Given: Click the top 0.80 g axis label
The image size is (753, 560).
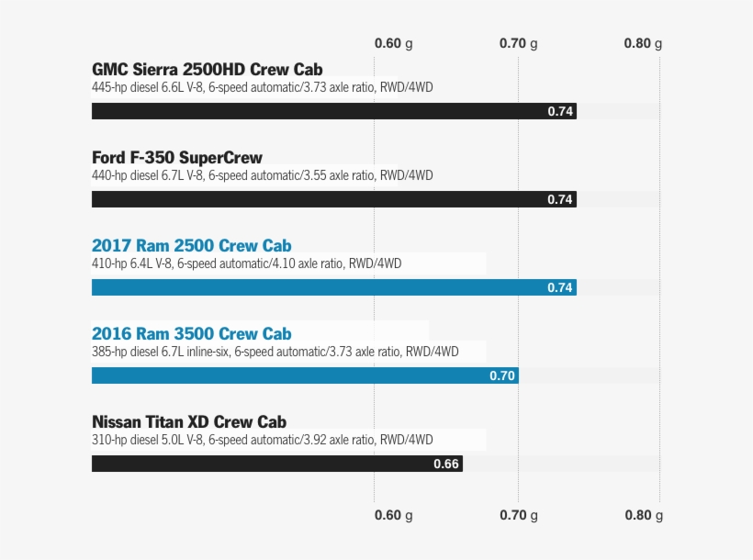Looking at the screenshot, I should pos(643,44).
